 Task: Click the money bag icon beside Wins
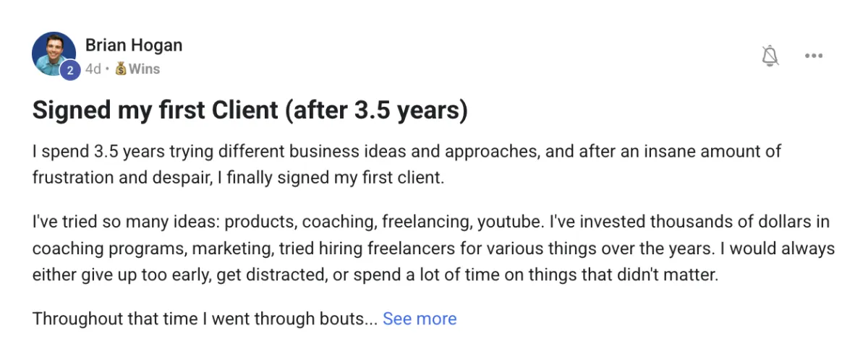point(121,69)
